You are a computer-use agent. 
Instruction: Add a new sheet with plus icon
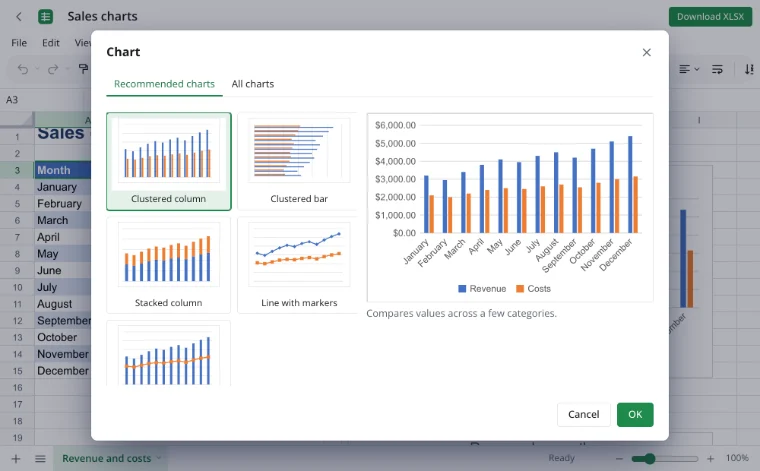16,458
